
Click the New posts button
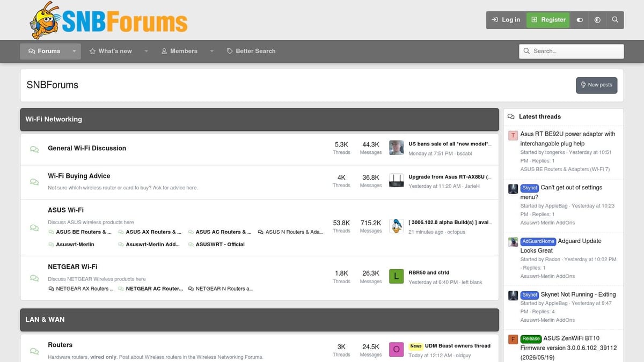[x=596, y=85]
